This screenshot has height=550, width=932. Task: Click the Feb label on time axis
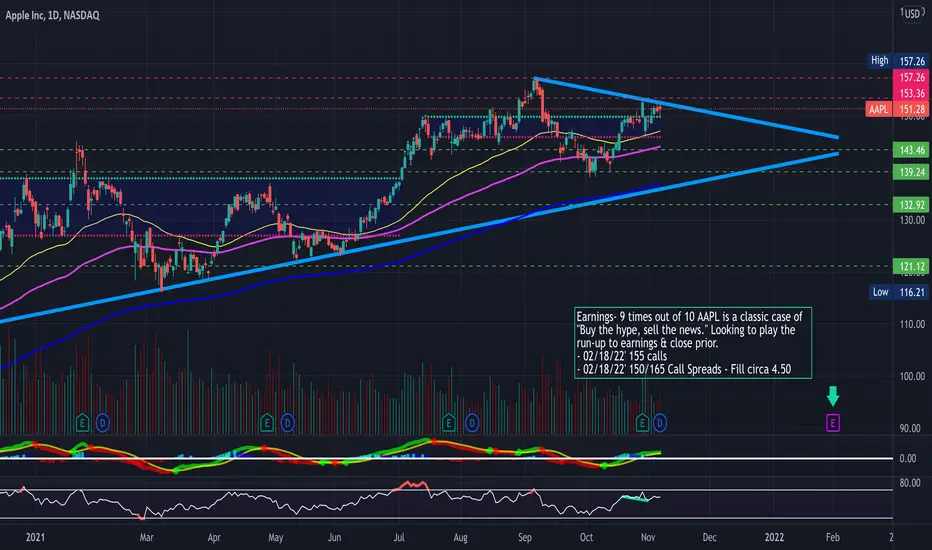tap(833, 537)
